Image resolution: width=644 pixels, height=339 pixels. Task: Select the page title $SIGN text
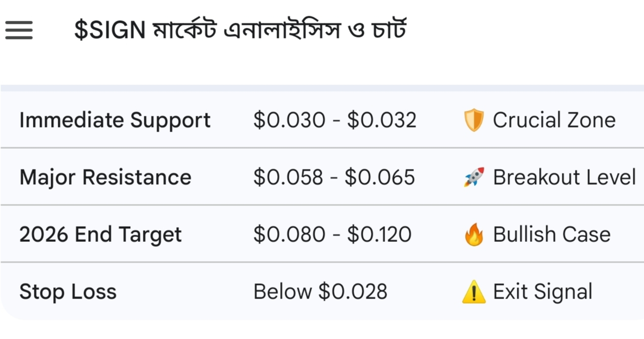click(109, 30)
